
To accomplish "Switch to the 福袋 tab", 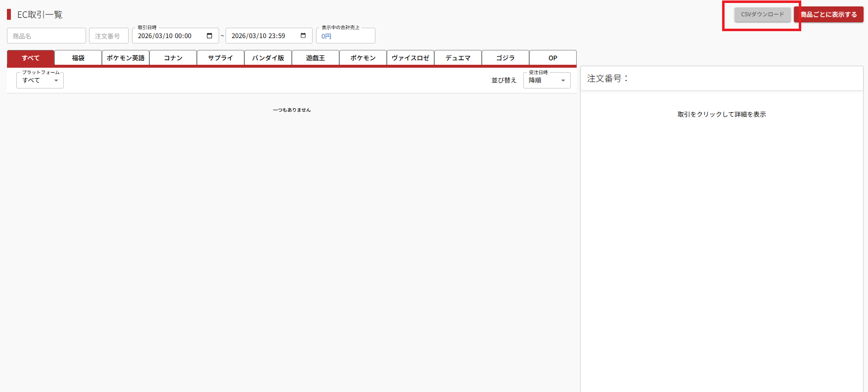I will click(78, 58).
